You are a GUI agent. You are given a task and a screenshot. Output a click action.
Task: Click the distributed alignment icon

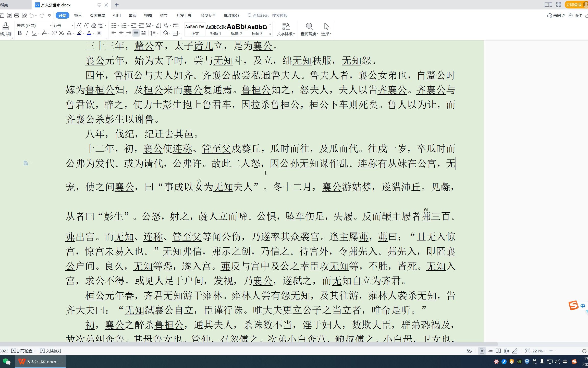tap(143, 33)
